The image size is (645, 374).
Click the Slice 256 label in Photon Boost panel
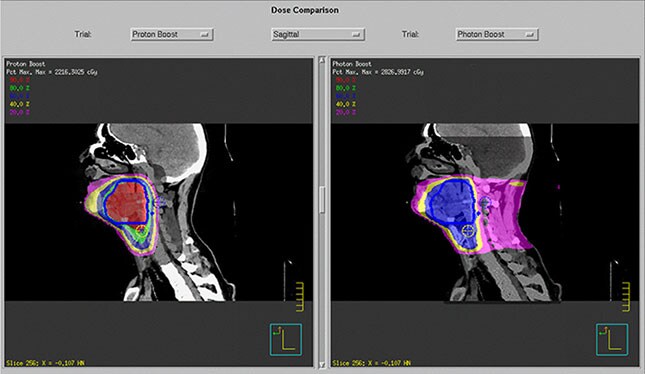click(371, 363)
